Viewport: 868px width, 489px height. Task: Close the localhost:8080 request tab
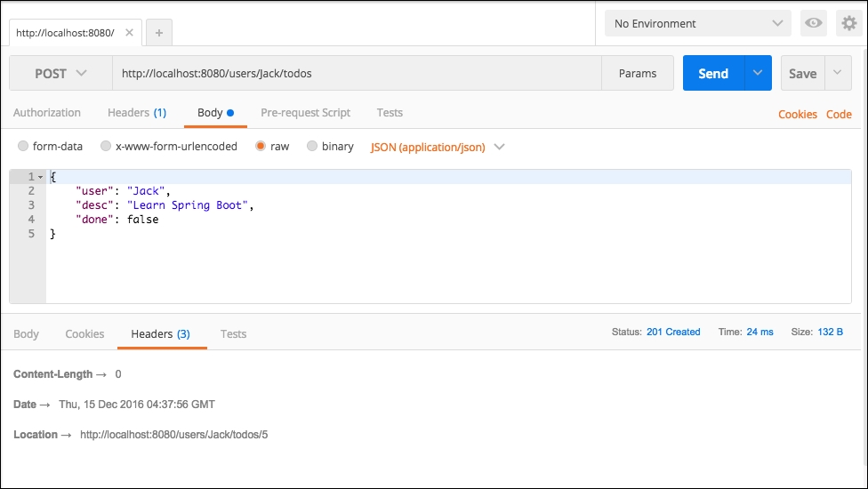[130, 33]
